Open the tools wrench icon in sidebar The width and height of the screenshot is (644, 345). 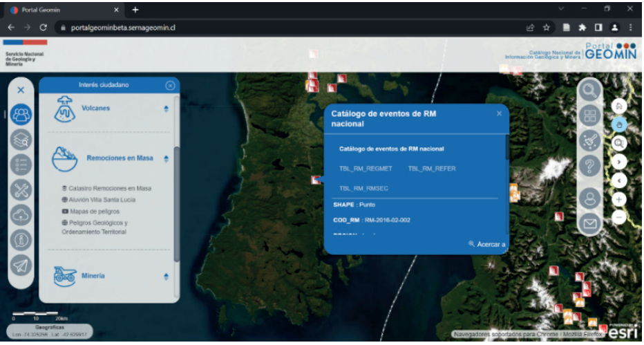tap(22, 190)
